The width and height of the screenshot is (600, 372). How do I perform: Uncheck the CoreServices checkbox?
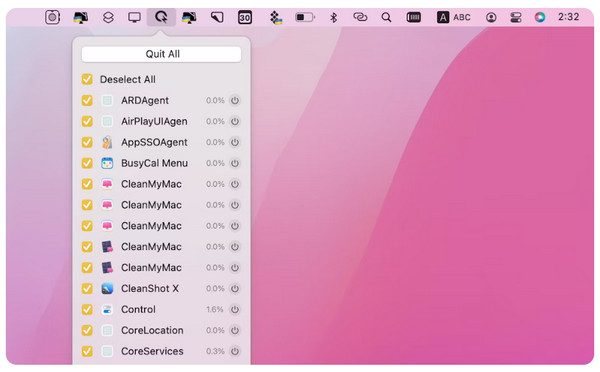[87, 351]
